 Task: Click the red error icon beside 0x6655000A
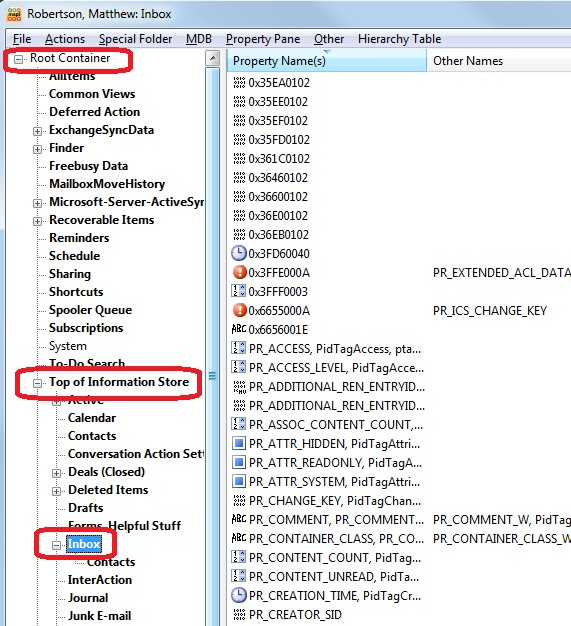pyautogui.click(x=239, y=310)
